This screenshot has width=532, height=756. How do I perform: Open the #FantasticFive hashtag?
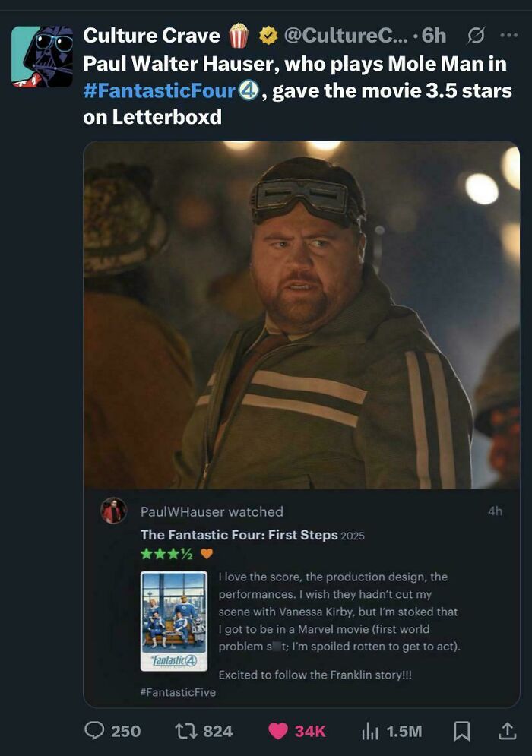(176, 691)
